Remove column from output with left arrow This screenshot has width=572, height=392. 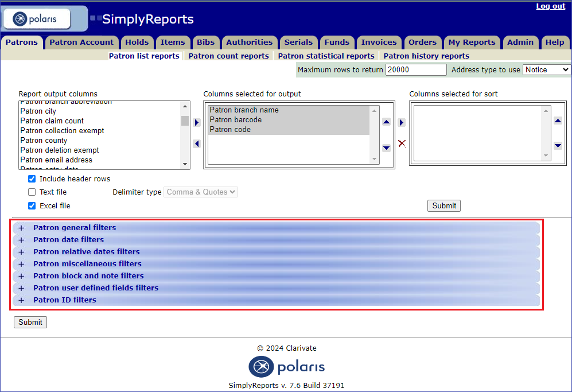tap(197, 143)
